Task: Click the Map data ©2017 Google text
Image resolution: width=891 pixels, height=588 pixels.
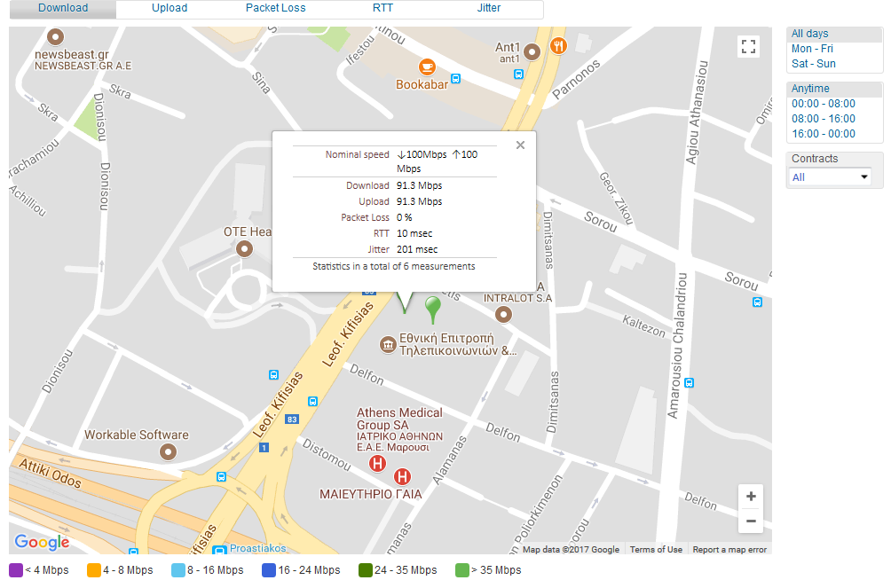Action: tap(572, 549)
